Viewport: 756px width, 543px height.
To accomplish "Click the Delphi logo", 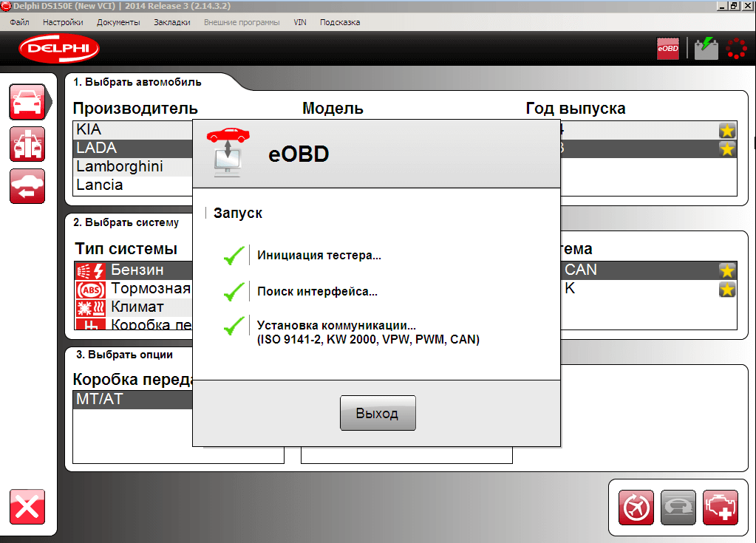I will click(x=59, y=48).
